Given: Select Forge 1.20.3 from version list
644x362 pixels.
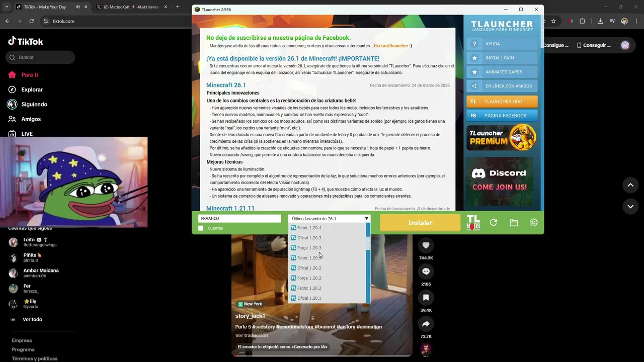Looking at the screenshot, I should pyautogui.click(x=328, y=248).
